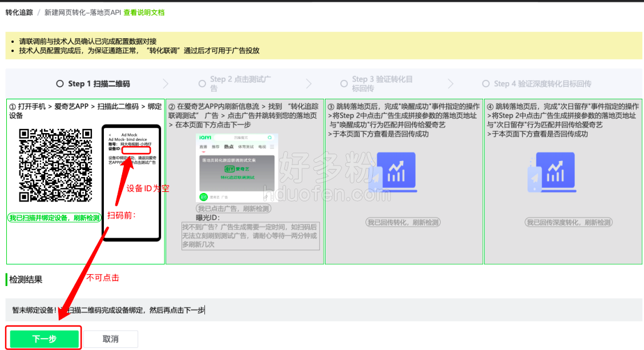644x350 pixels.
Task: Click the iQIYI logo in ad screenshot
Action: (205, 138)
